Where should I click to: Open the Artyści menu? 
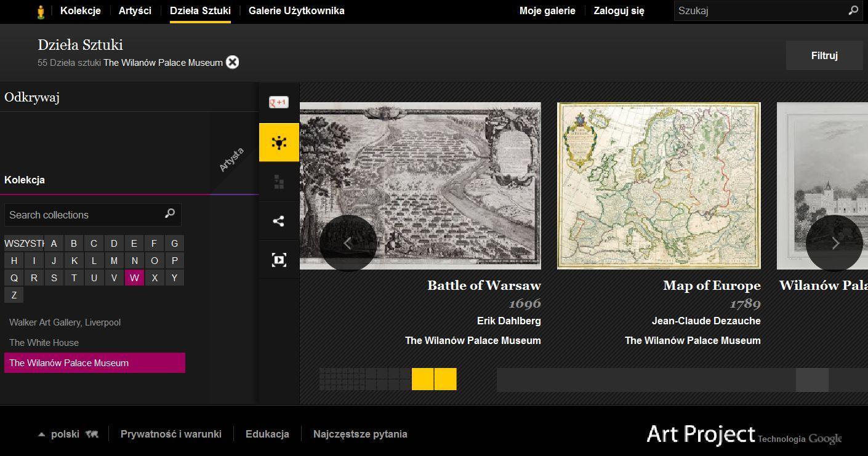click(135, 10)
